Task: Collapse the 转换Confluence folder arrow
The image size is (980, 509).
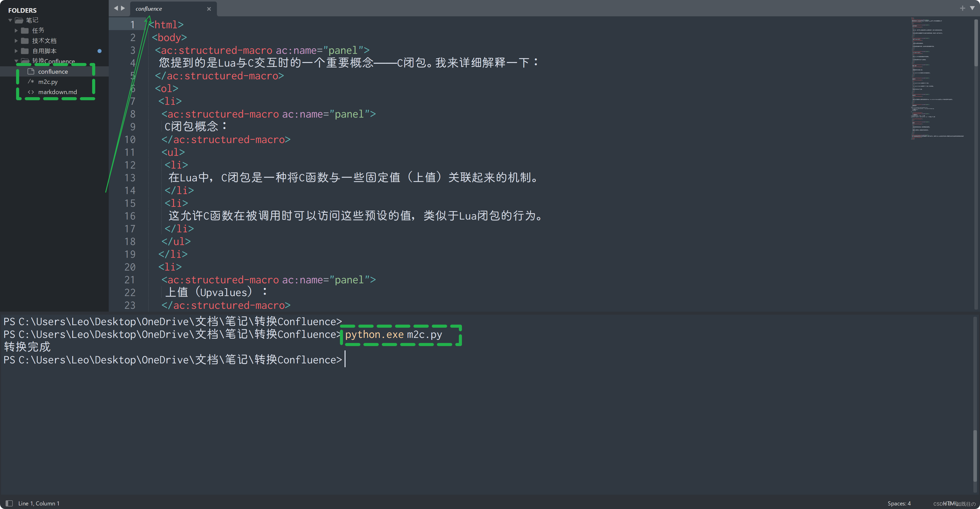Action: [x=16, y=61]
